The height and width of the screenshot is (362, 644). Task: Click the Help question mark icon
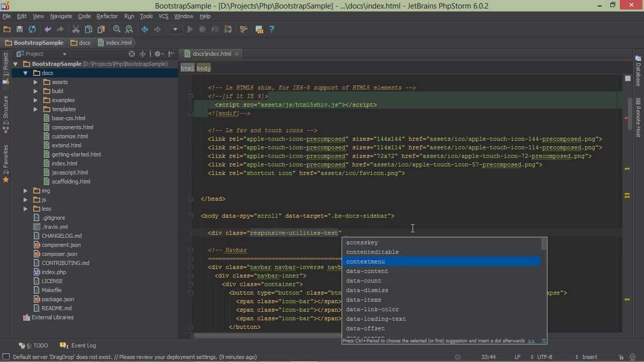[272, 29]
